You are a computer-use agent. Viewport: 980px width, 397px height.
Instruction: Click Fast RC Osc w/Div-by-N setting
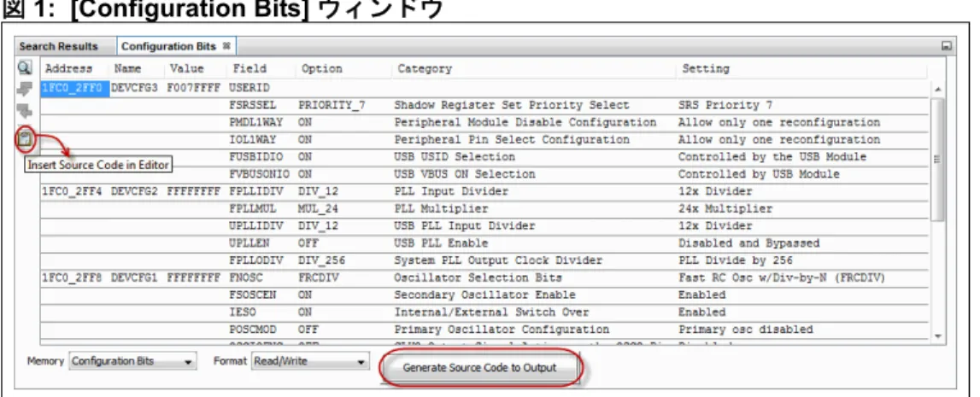click(x=782, y=277)
